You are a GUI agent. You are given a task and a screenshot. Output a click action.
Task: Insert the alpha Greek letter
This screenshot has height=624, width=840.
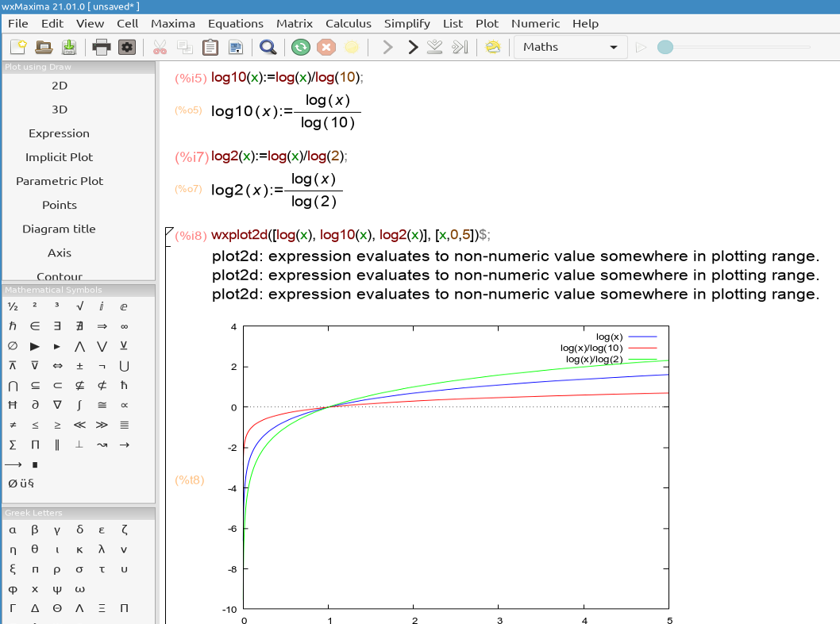12,530
